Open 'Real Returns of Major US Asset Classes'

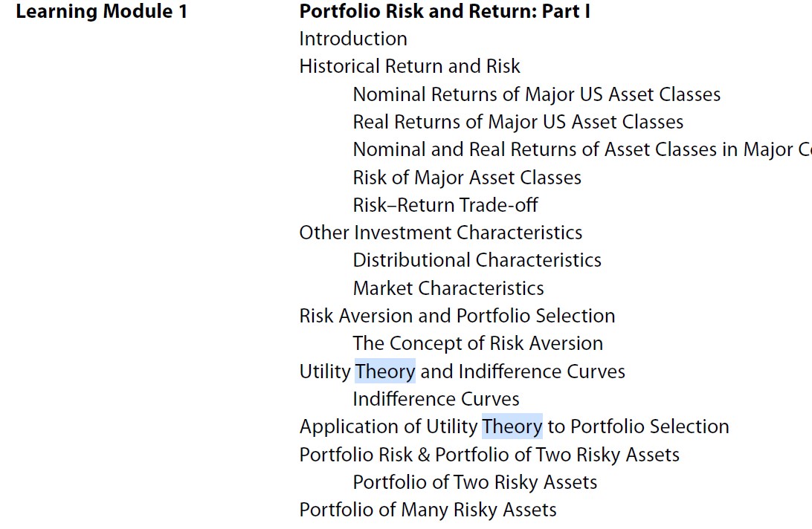[518, 123]
